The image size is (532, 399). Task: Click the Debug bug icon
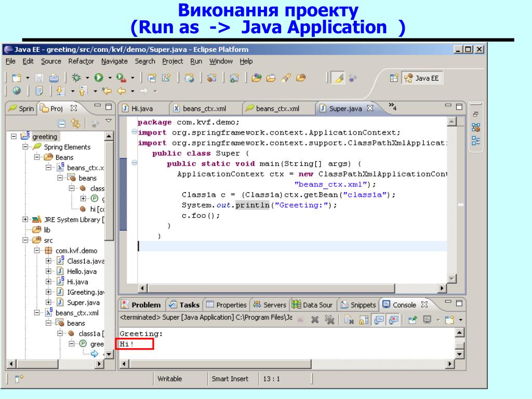pos(76,78)
